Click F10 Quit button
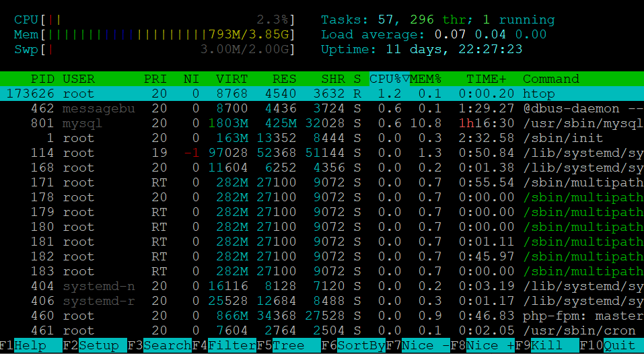 tap(618, 346)
